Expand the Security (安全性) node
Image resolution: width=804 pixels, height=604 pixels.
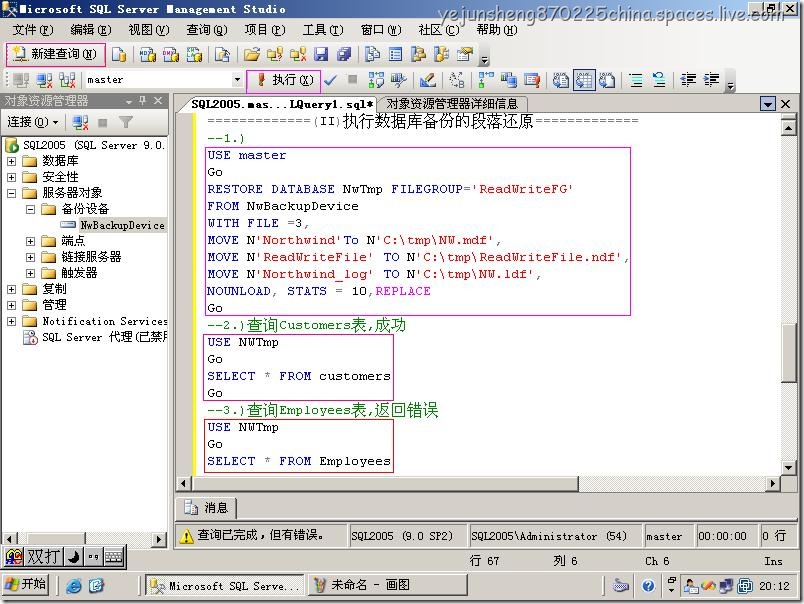click(11, 177)
